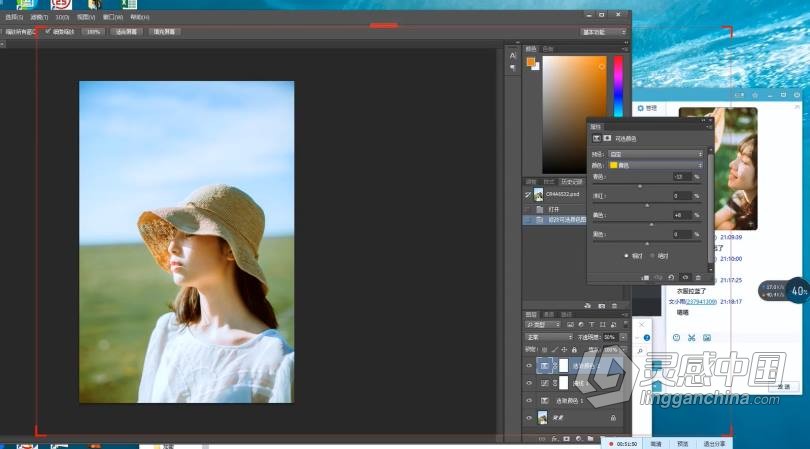810x449 pixels.
Task: Open the layer filter type (类型) dropdown
Action: (543, 324)
